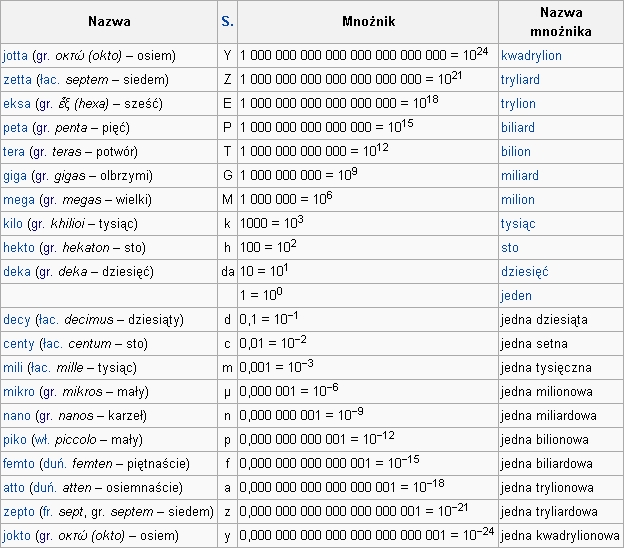Image resolution: width=624 pixels, height=549 pixels.
Task: Select the 'da' symbol cell
Action: 227,272
